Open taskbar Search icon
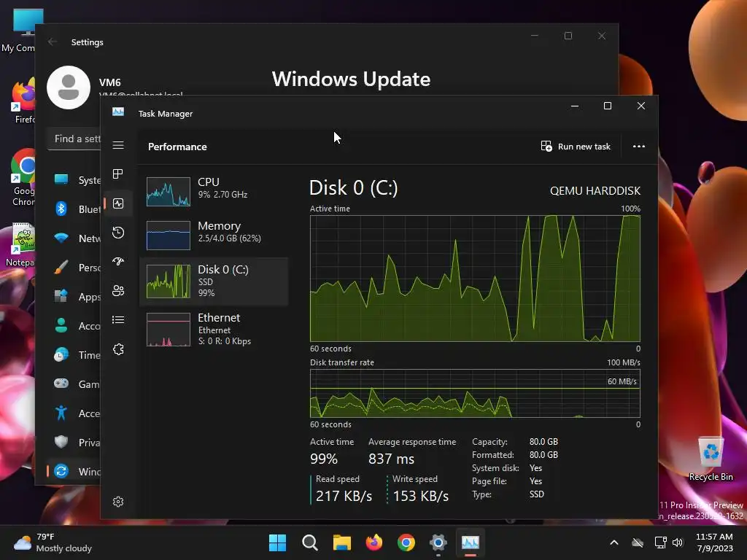 coord(309,542)
